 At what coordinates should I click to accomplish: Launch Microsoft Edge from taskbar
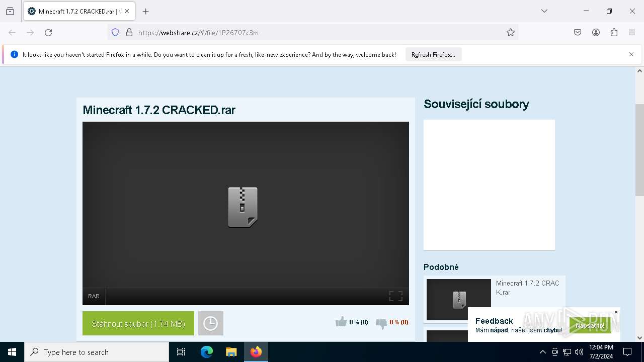point(207,352)
